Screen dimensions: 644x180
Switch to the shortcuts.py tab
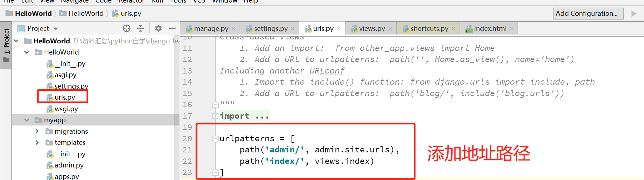(x=429, y=29)
